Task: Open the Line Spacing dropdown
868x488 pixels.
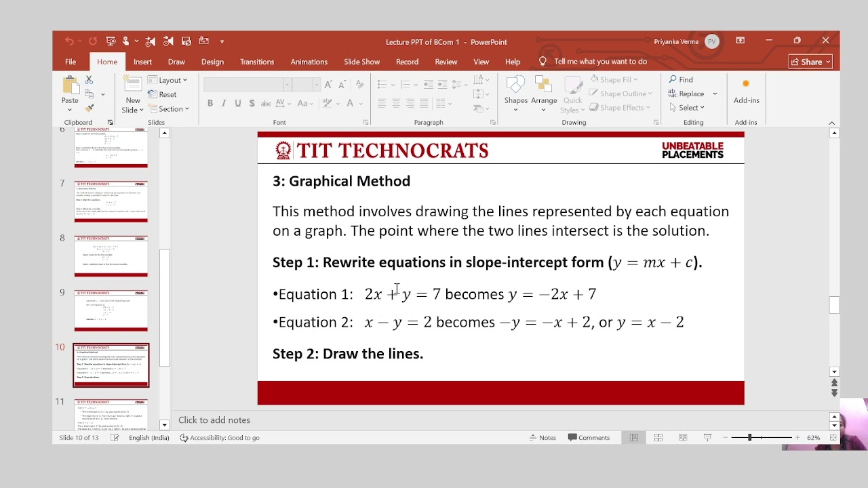Action: pyautogui.click(x=460, y=85)
